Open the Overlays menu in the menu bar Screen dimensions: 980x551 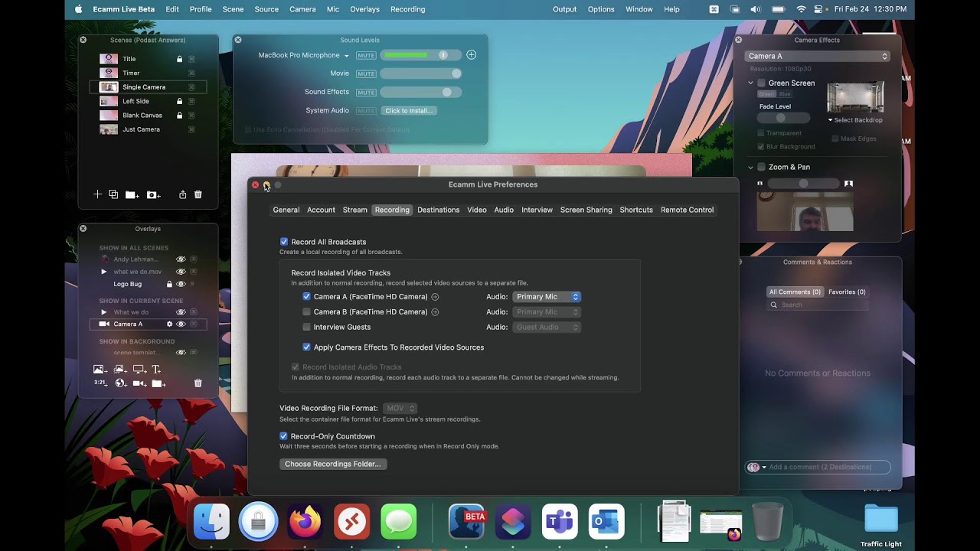pyautogui.click(x=364, y=9)
